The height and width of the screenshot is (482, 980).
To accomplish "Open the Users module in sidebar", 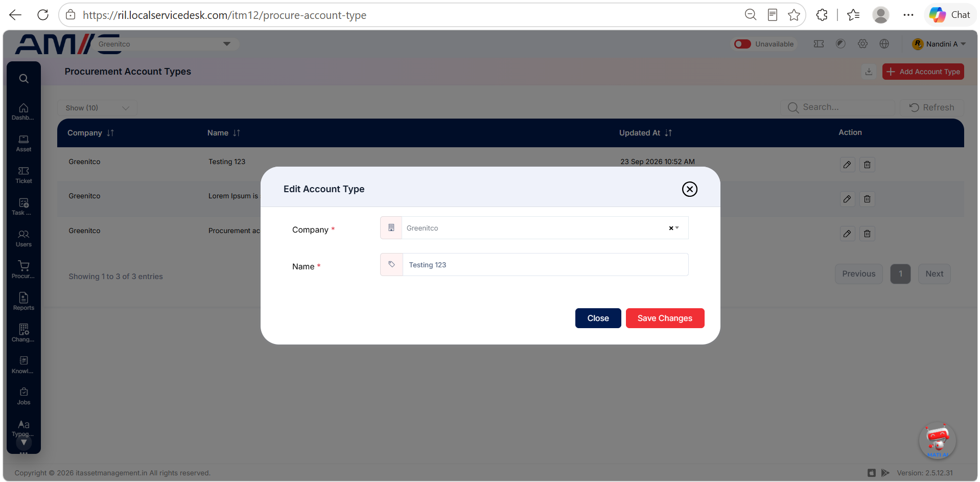I will (x=24, y=238).
